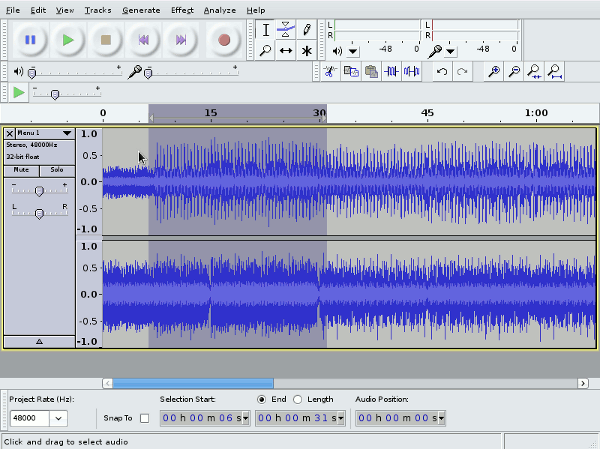The height and width of the screenshot is (449, 600).
Task: Mute the Menu 1 track
Action: [x=22, y=170]
